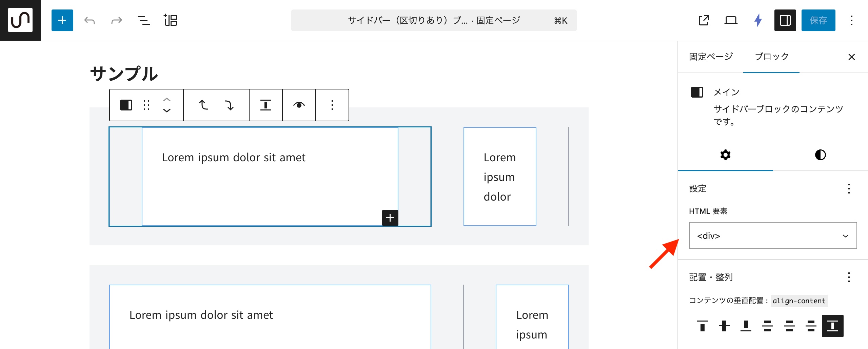Switch to the styles tab (half-circle icon)
Viewport: 868px width, 349px height.
point(820,155)
